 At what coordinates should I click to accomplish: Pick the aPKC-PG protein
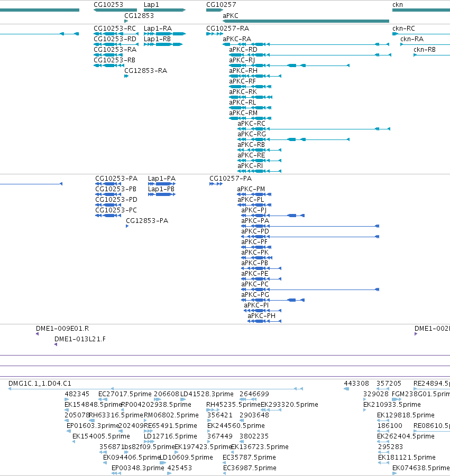(273, 300)
